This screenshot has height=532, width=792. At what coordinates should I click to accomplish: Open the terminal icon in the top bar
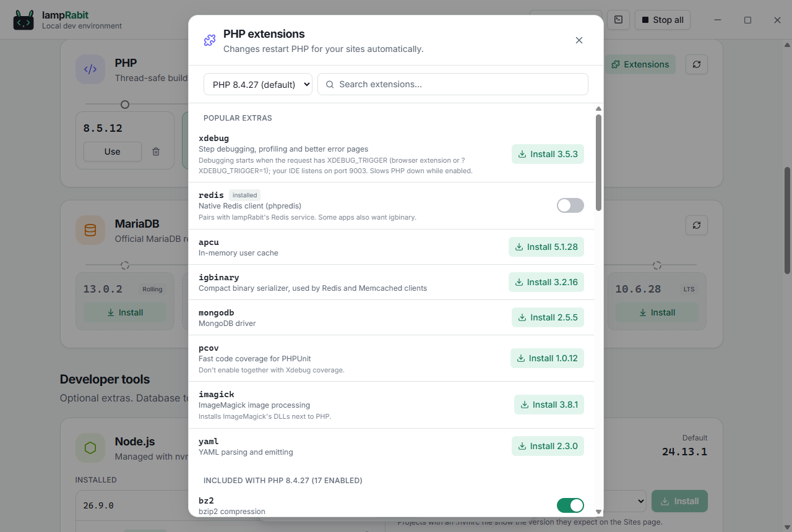click(618, 20)
